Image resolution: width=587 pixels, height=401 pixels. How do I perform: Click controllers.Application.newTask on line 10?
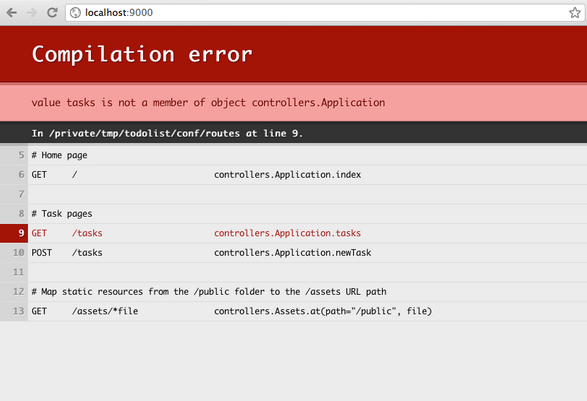click(x=293, y=253)
